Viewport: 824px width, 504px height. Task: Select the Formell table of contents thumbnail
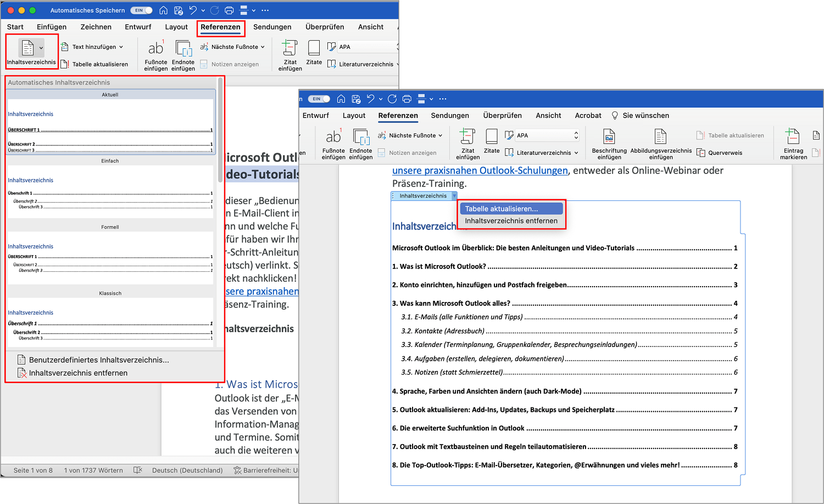(x=110, y=254)
